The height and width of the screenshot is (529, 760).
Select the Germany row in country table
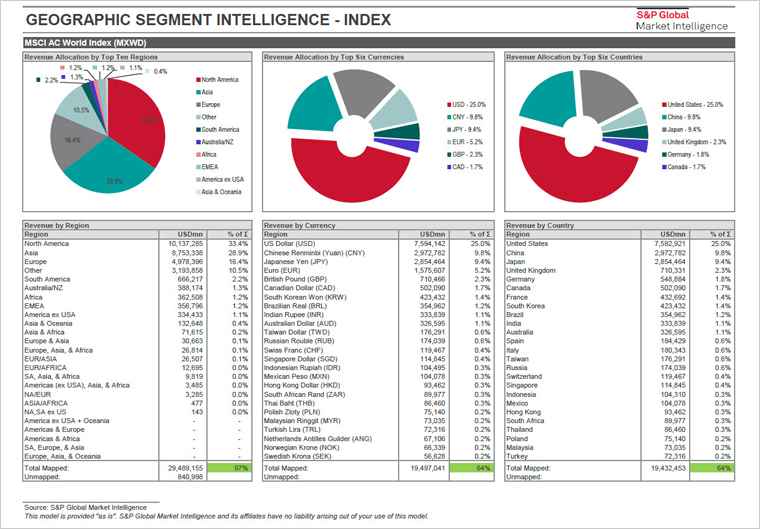[x=619, y=279]
